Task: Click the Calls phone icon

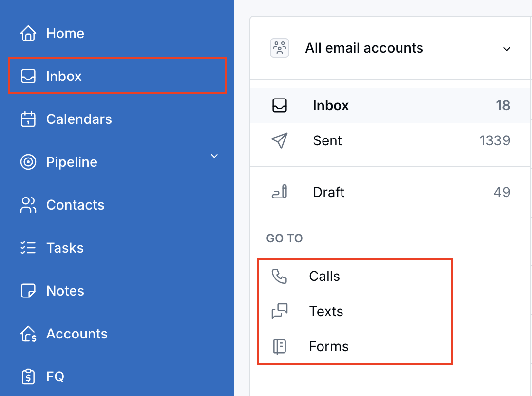Action: [279, 276]
